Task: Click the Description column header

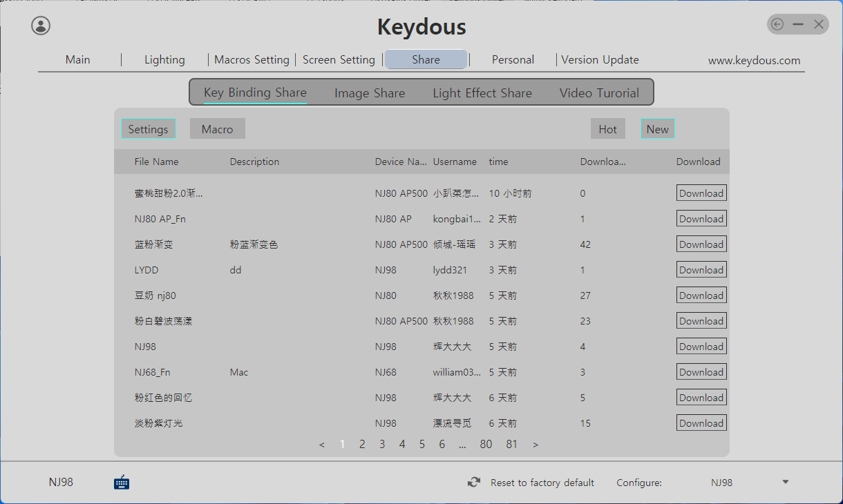Action: [x=254, y=162]
